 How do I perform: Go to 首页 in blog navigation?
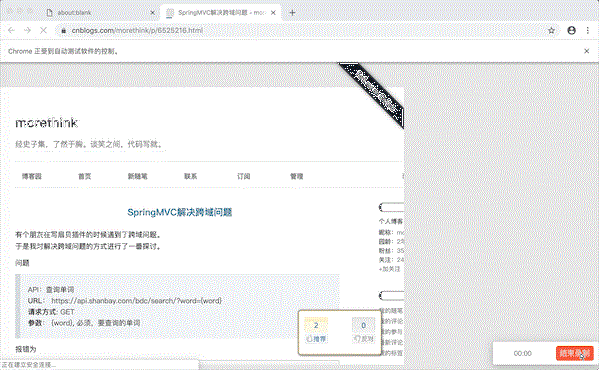tap(84, 176)
